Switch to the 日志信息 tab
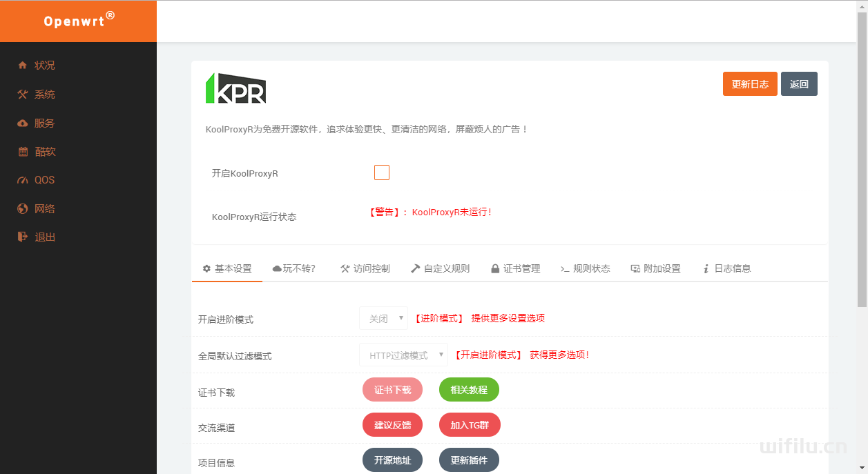This screenshot has height=474, width=868. coord(727,269)
